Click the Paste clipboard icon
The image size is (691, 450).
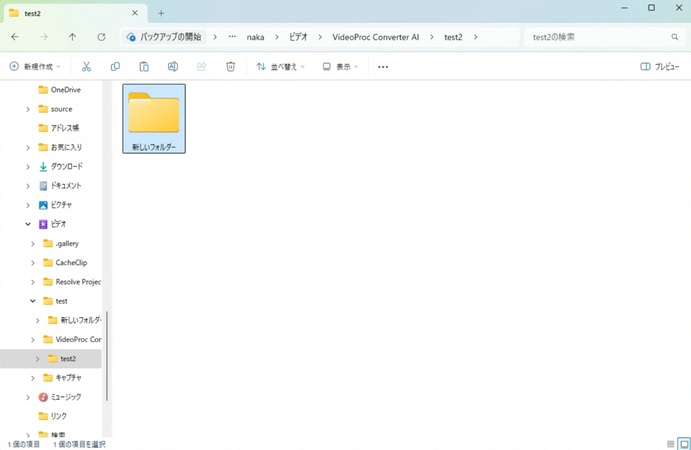[x=144, y=67]
